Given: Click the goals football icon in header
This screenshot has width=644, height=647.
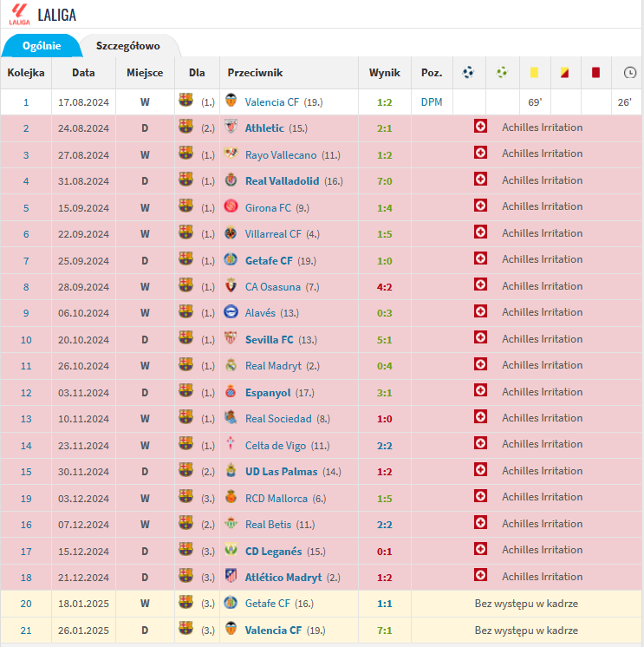Looking at the screenshot, I should pyautogui.click(x=469, y=73).
